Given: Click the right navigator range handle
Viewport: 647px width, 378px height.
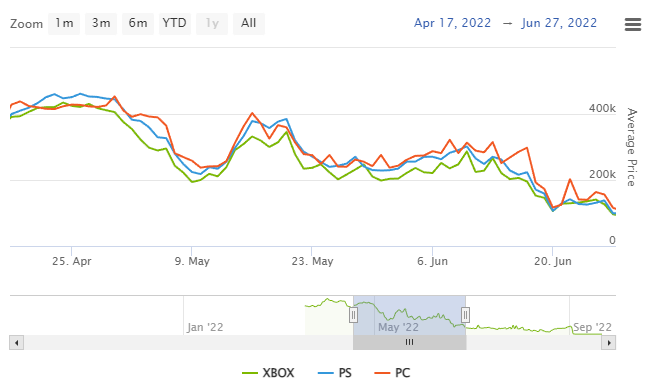Looking at the screenshot, I should [x=465, y=315].
